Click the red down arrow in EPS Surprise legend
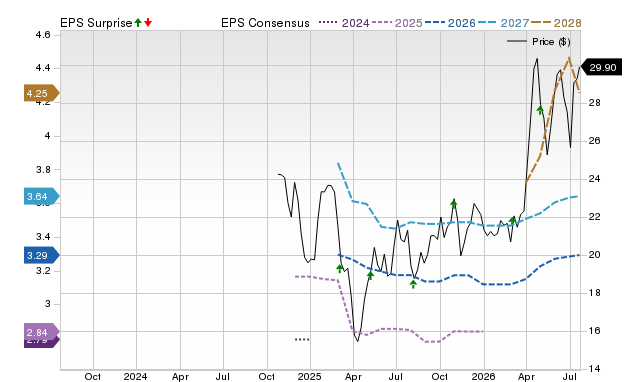640x382 pixels. 148,22
